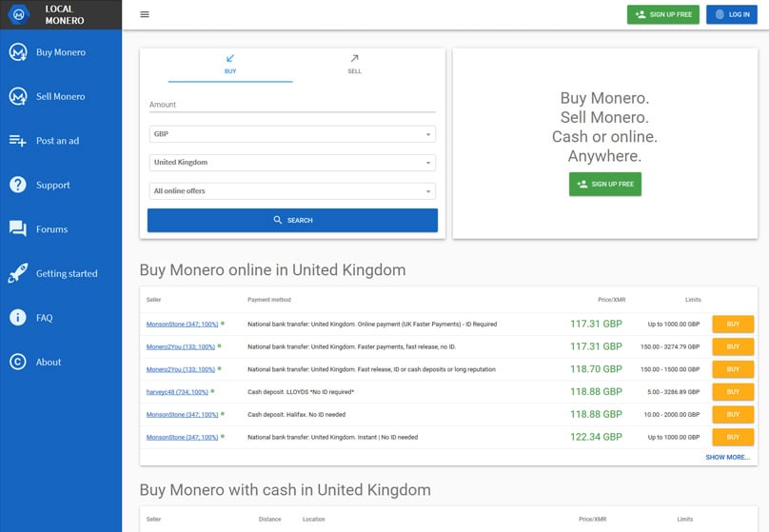Image resolution: width=769 pixels, height=532 pixels.
Task: Click the Getting started rocket icon
Action: click(18, 273)
